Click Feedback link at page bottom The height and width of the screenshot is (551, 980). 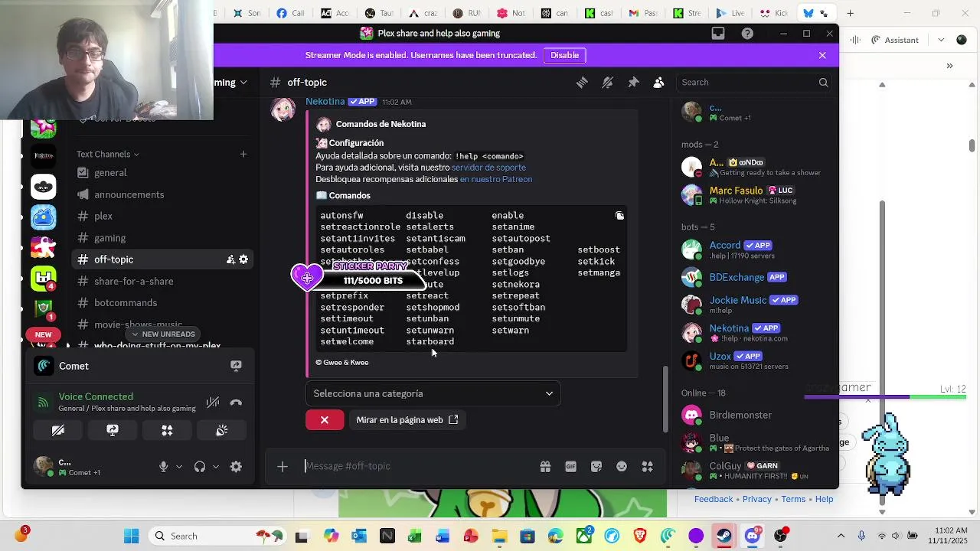point(714,499)
